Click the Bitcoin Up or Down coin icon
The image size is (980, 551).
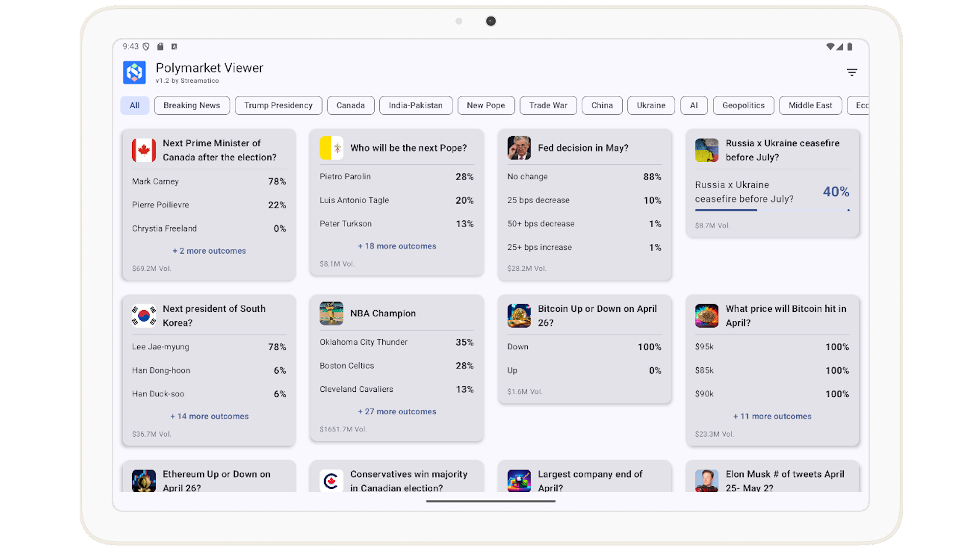(519, 316)
